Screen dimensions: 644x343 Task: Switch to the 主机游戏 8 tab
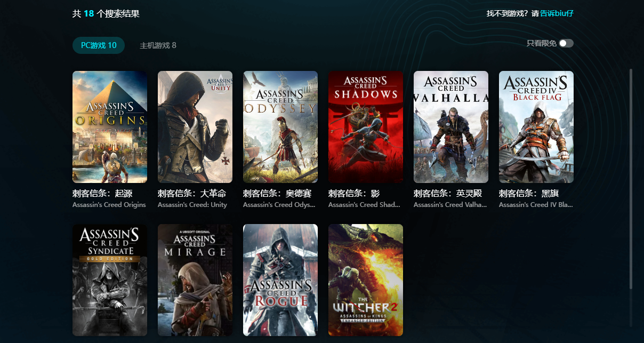[x=158, y=45]
